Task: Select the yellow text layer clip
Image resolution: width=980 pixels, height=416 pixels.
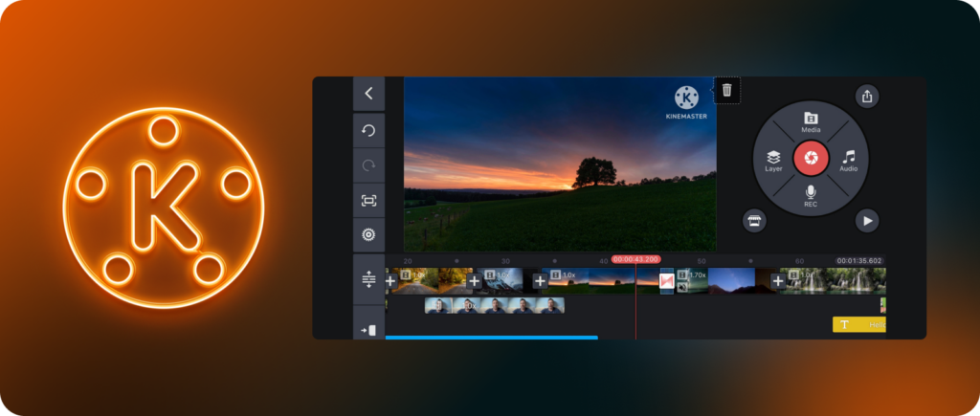Action: (858, 325)
